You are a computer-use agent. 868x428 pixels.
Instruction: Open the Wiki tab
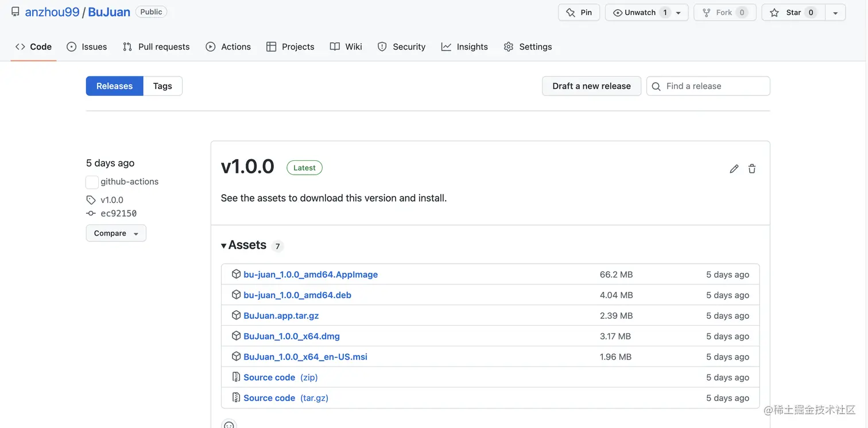pyautogui.click(x=346, y=47)
